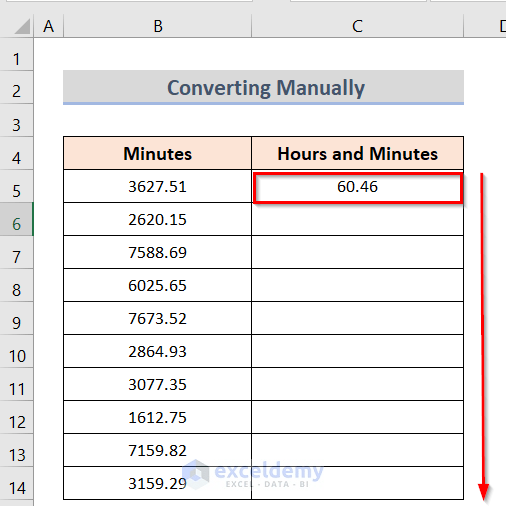Select row 4 header
Screen dimensions: 506x506
tap(16, 153)
